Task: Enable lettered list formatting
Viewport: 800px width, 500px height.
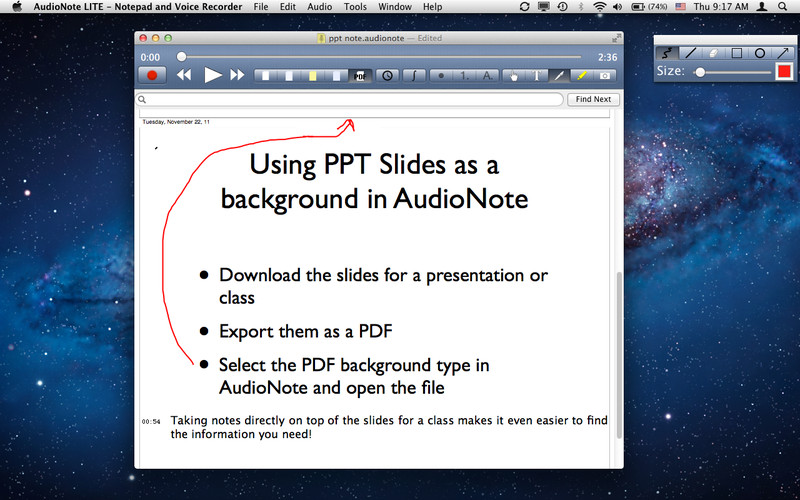Action: [x=487, y=76]
